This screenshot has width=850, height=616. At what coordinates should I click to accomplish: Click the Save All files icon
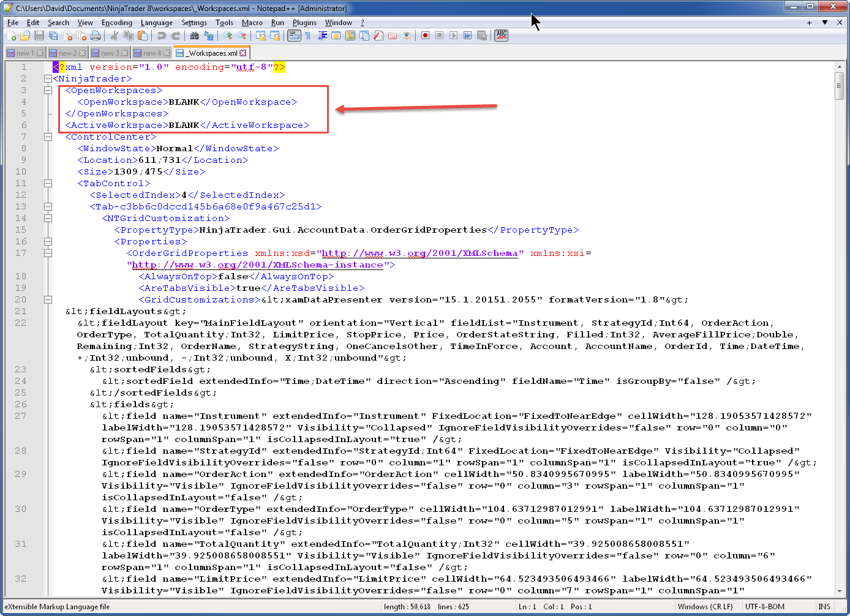[53, 36]
